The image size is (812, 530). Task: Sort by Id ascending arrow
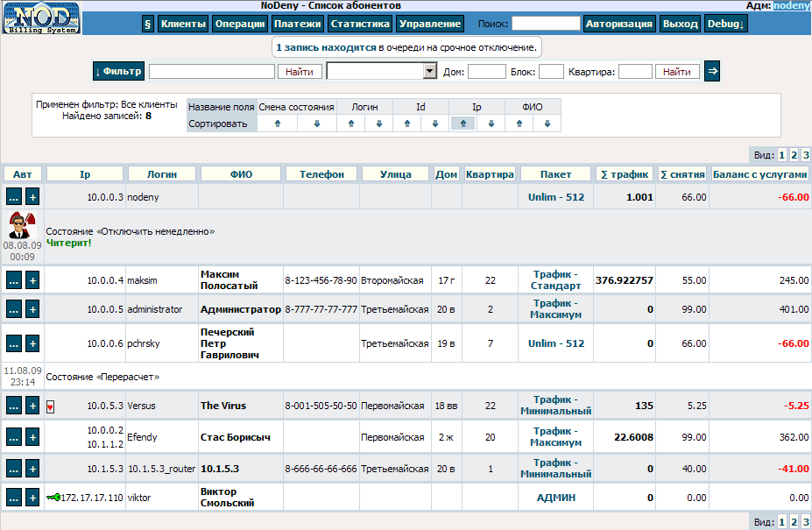click(x=407, y=124)
